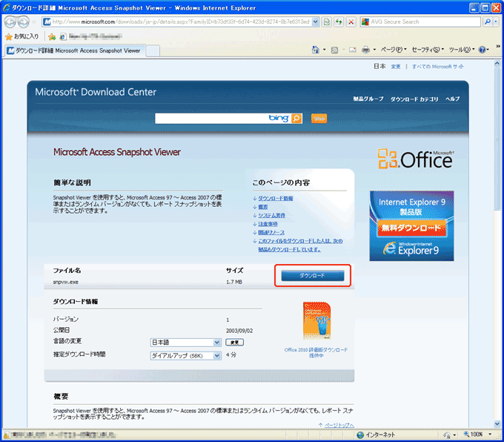Click the RSS feeds icon
This screenshot has height=442, width=504.
(334, 50)
